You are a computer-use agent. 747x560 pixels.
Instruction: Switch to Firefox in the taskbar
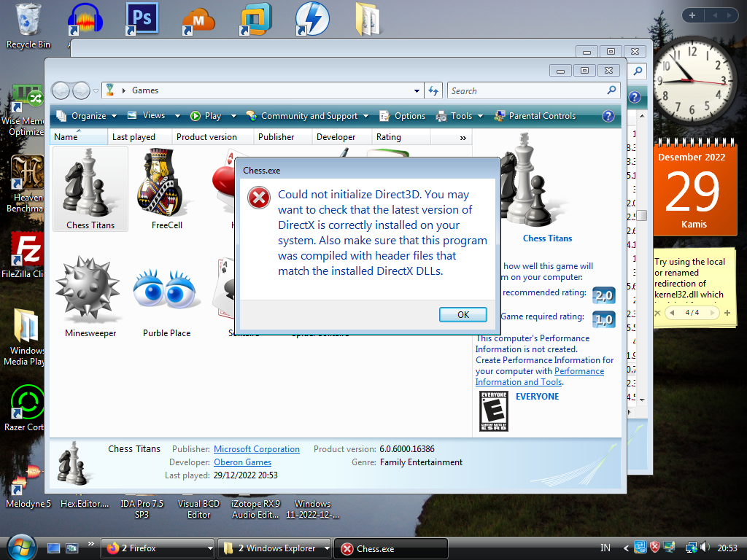coord(158,548)
